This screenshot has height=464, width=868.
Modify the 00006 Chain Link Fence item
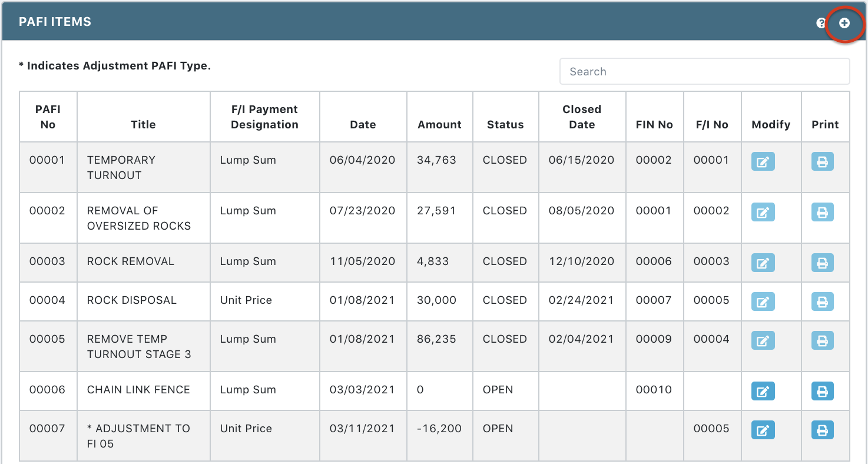763,391
